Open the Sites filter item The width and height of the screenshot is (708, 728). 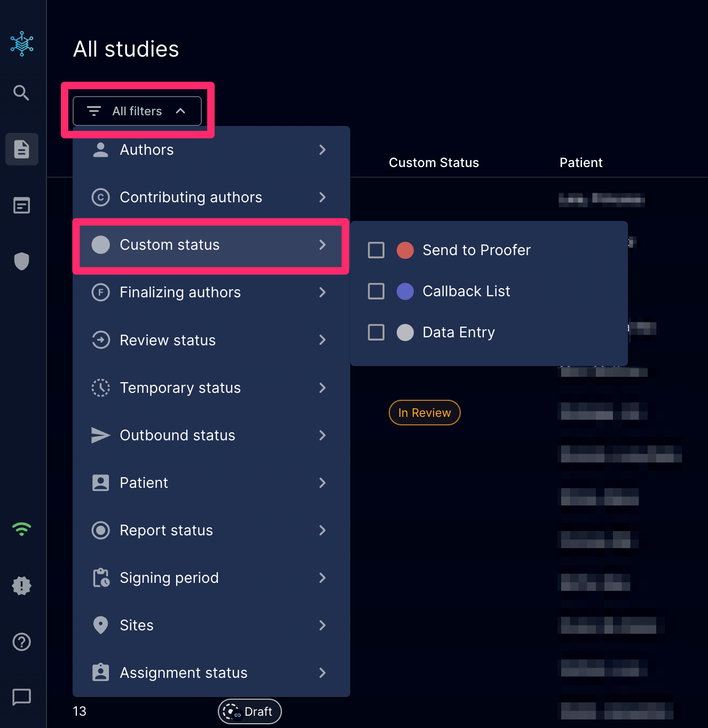coord(211,625)
